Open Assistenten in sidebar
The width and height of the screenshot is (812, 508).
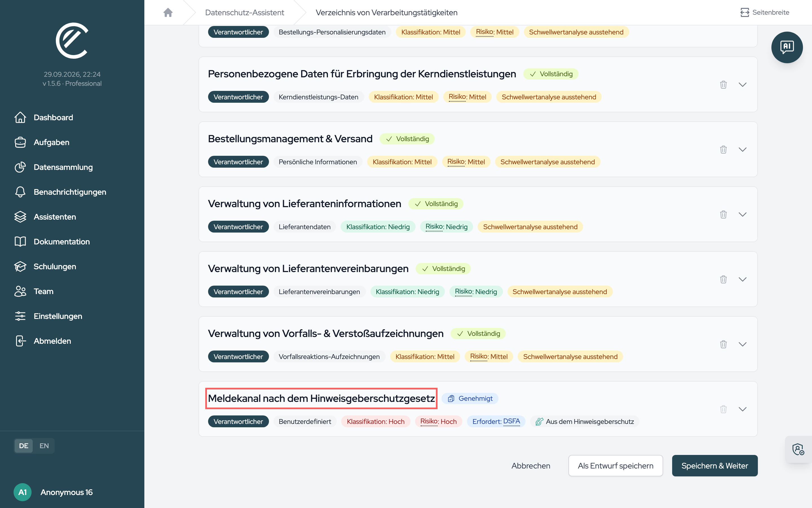click(45, 217)
